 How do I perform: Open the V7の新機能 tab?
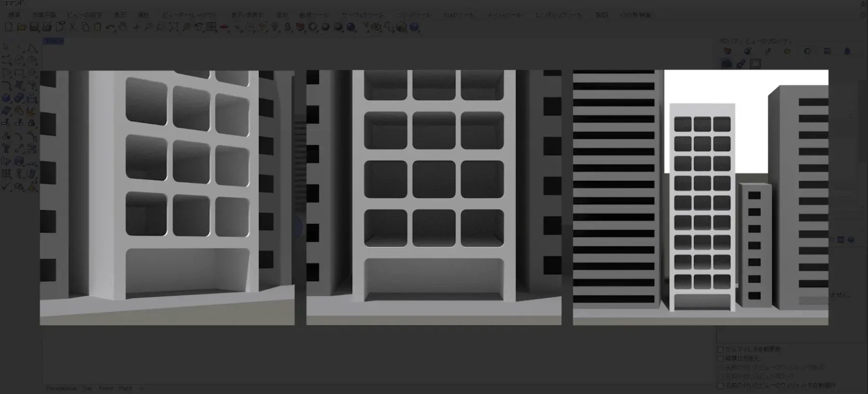(635, 15)
